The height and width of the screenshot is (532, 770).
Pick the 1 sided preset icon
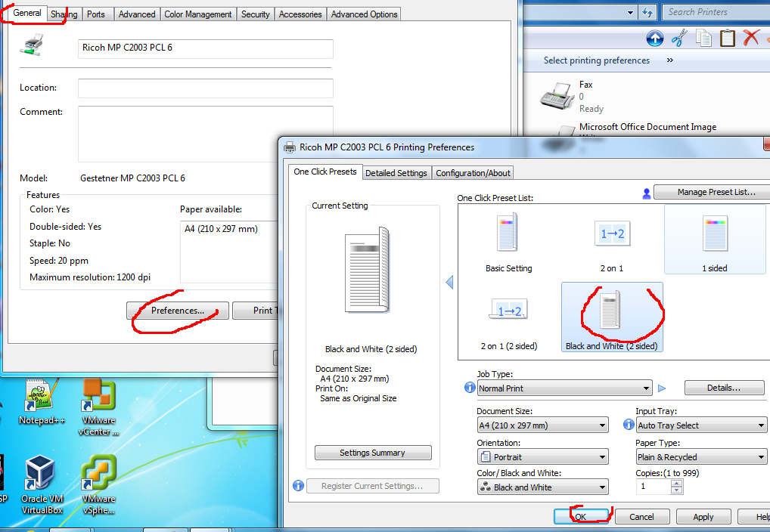pyautogui.click(x=715, y=233)
